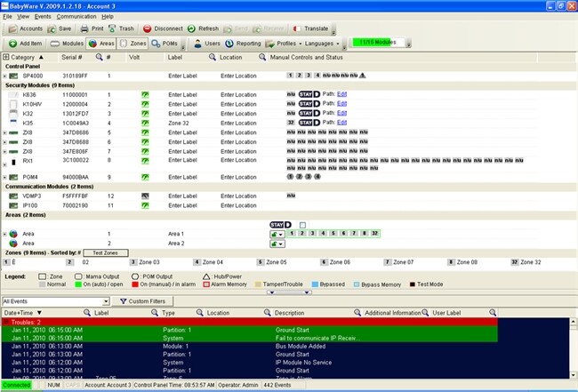Toggle the Modules view button
This screenshot has height=392, width=578.
[x=67, y=43]
